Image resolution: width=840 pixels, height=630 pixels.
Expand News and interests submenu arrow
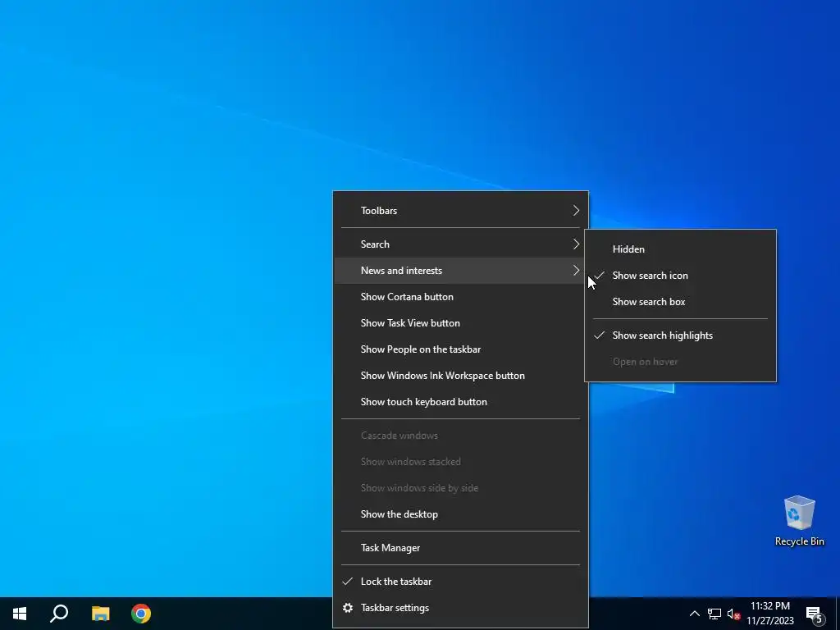click(x=576, y=271)
